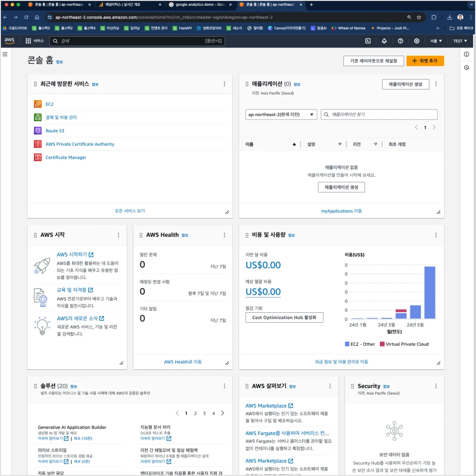This screenshot has height=476, width=476.
Task: Open the Generative AI Application Builder learn more link
Action: coord(53,438)
